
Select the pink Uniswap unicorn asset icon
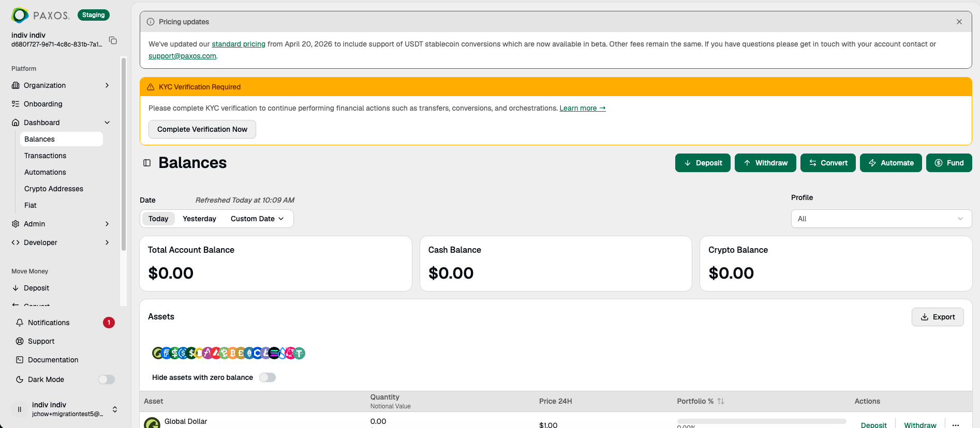[x=290, y=353]
